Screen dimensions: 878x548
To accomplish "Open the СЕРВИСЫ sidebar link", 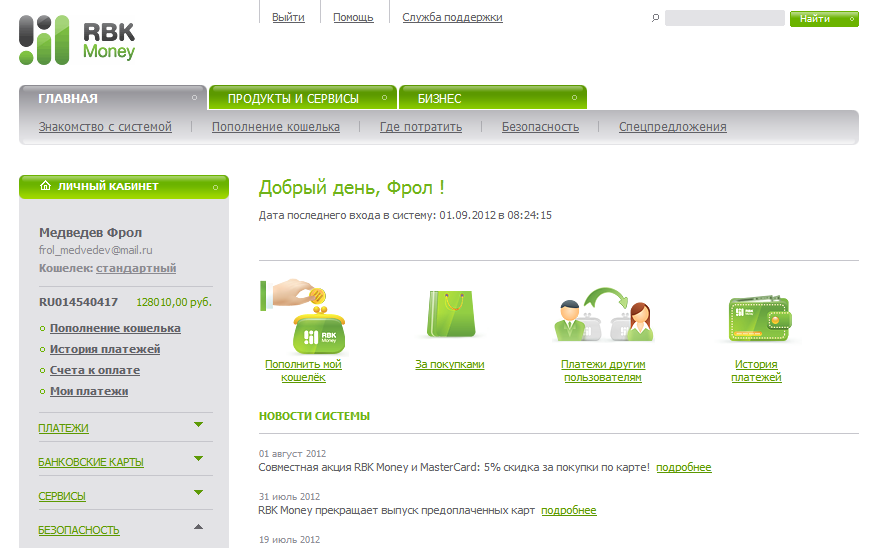I will [x=62, y=497].
